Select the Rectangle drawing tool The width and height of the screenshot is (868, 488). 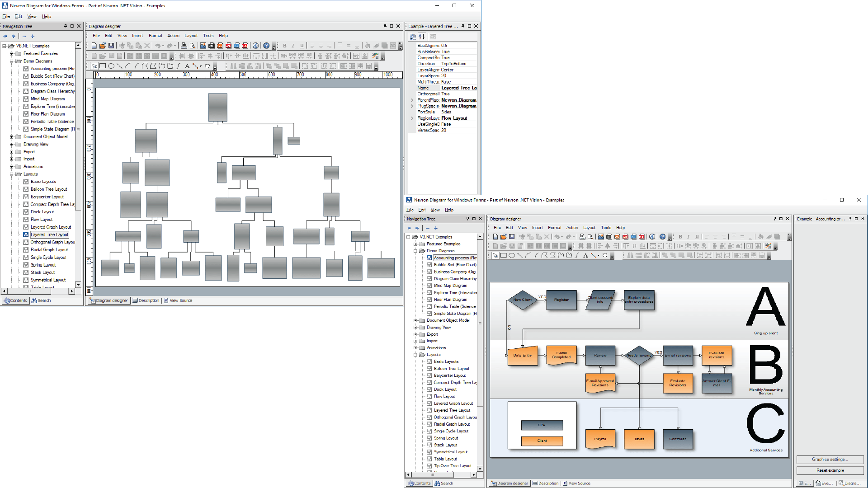[x=103, y=66]
